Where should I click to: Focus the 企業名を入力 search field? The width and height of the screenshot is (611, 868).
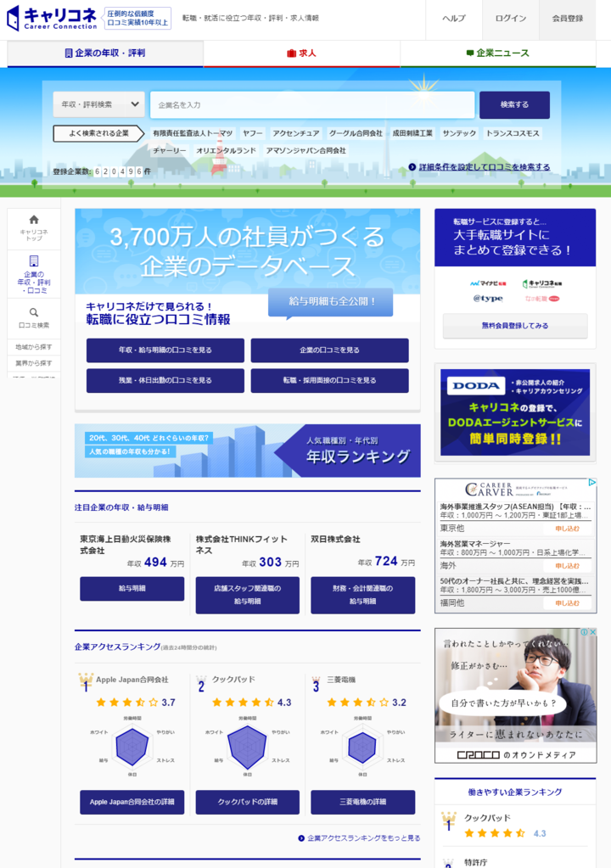(x=312, y=104)
